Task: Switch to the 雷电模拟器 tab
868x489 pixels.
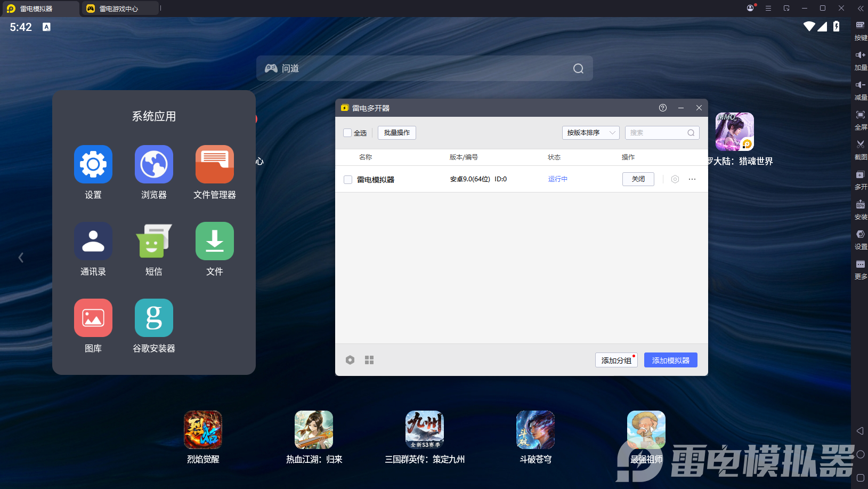Action: 40,9
